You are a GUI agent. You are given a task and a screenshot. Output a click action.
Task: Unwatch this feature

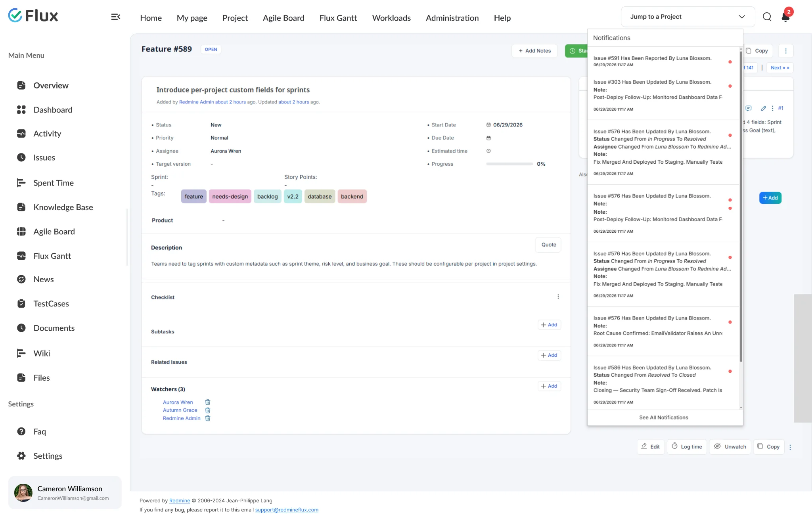point(730,446)
